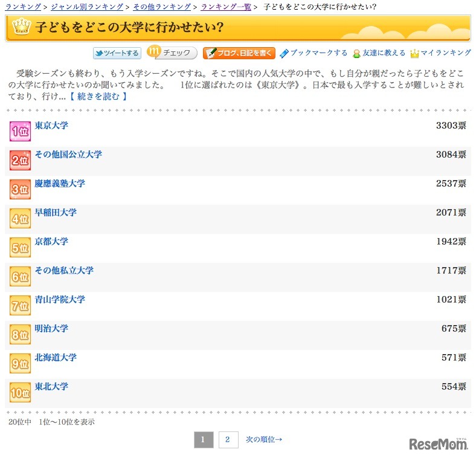Click the 8位 rank badge
This screenshot has height=458, width=476.
pos(20,334)
